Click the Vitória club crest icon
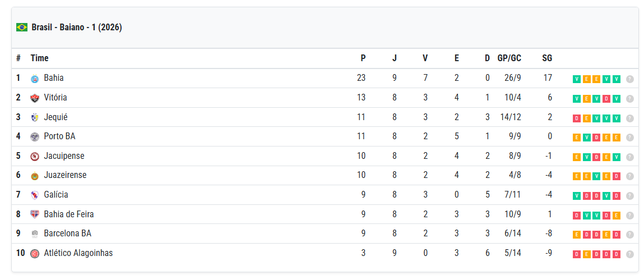Viewport: 644px width, 279px height. [x=35, y=98]
